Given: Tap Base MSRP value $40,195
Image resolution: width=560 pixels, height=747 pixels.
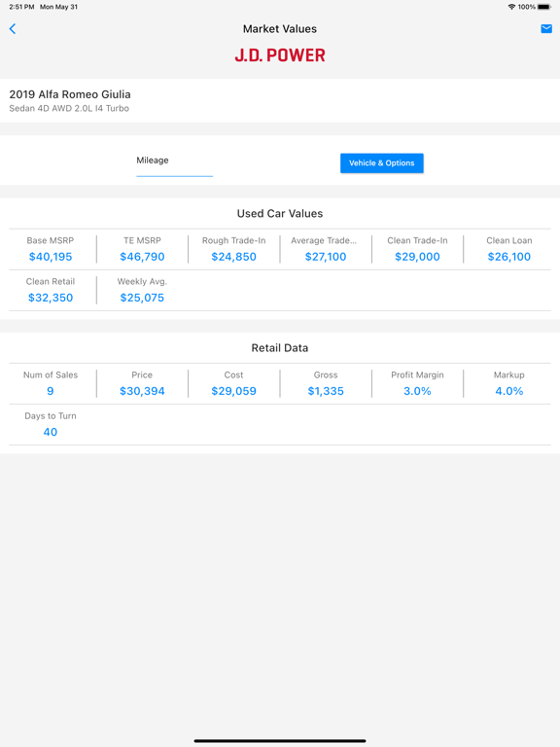Looking at the screenshot, I should (51, 257).
